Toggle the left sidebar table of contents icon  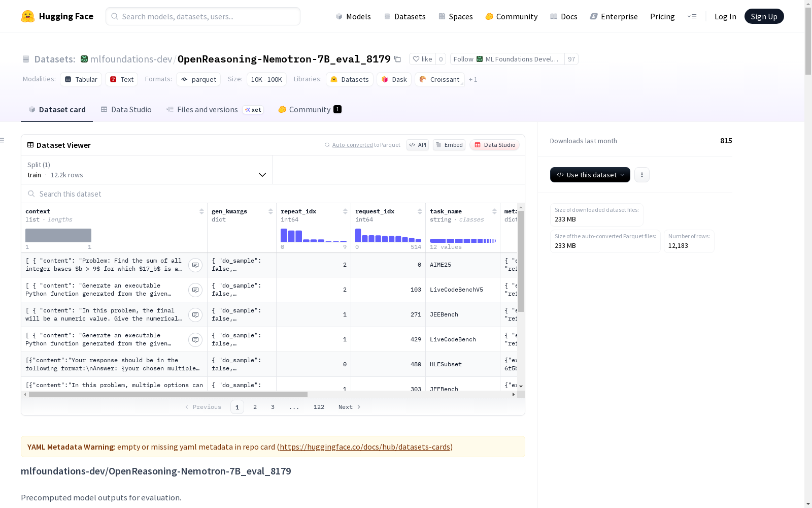point(3,140)
